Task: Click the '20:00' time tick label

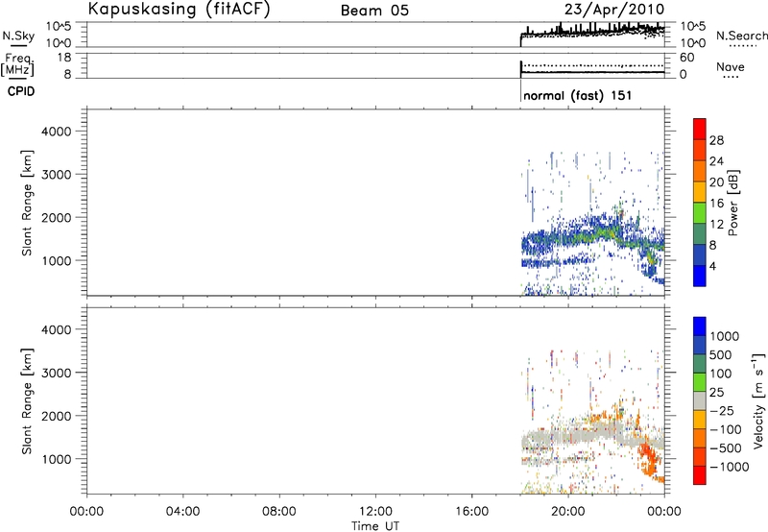Action: [x=568, y=512]
